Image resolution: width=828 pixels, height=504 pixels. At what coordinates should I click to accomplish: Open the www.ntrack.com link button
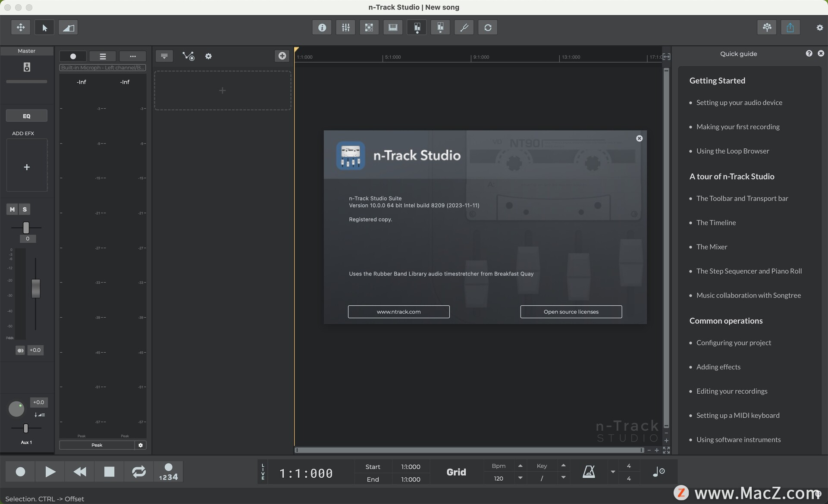(398, 312)
